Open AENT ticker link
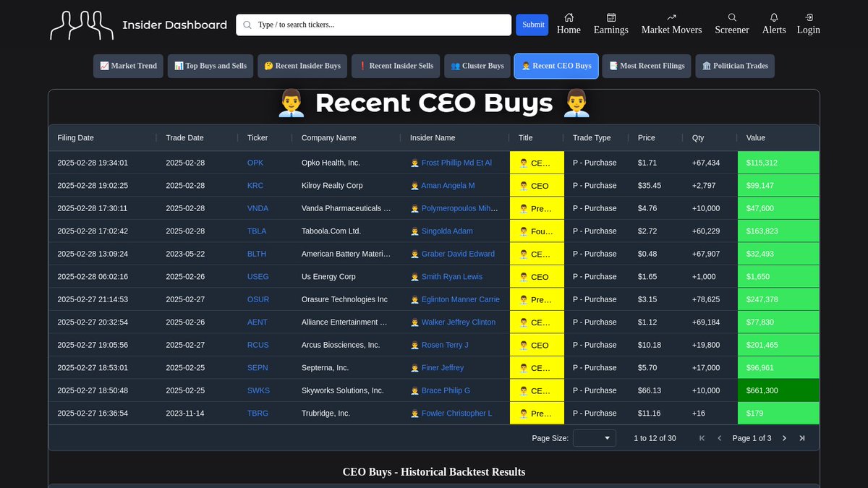The width and height of the screenshot is (868, 488). [x=258, y=322]
